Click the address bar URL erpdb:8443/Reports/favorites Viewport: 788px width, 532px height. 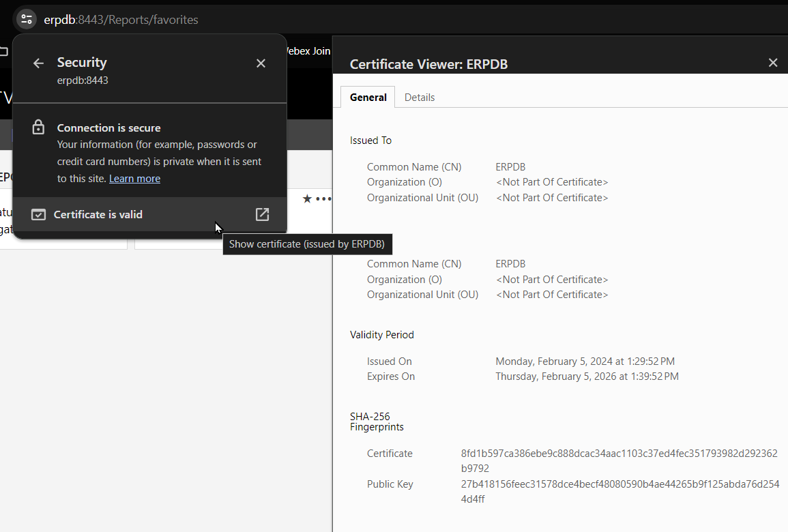pos(121,20)
